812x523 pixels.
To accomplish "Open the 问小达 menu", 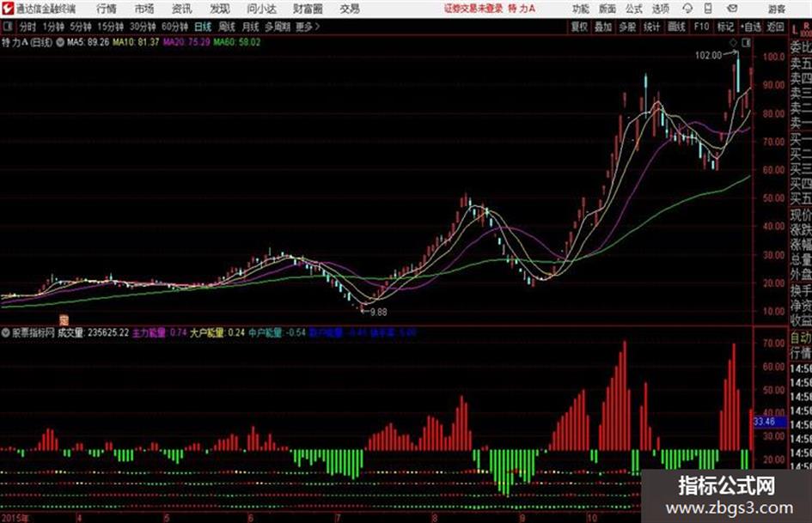I will (x=261, y=9).
